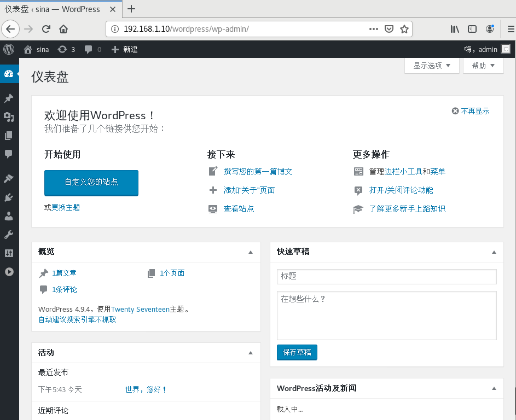Collapse the admin menu via arrow icon
Viewport: 516px width, 420px height.
click(9, 272)
